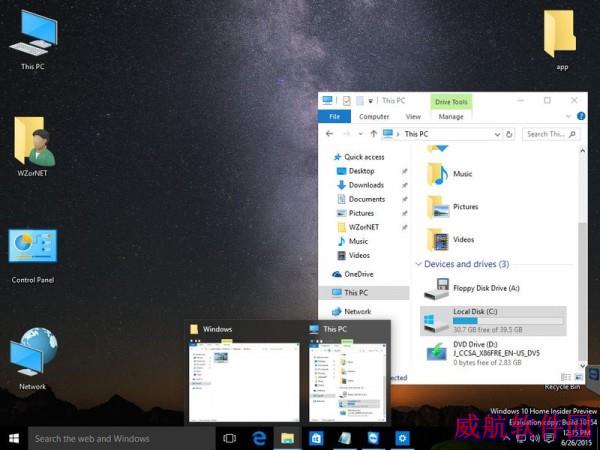Open the Customize Quick Access Toolbar dropdown

[370, 101]
